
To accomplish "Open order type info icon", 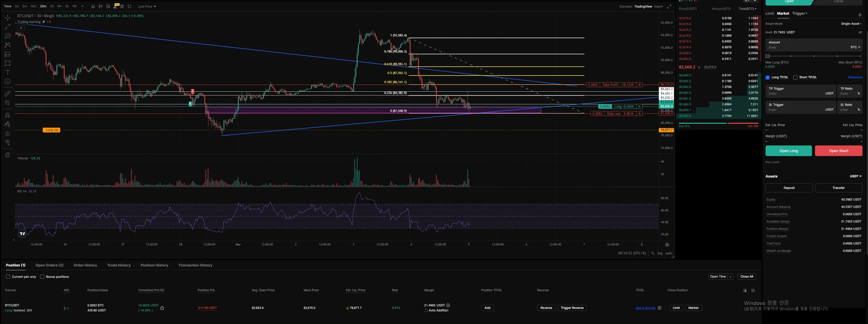I will 860,14.
